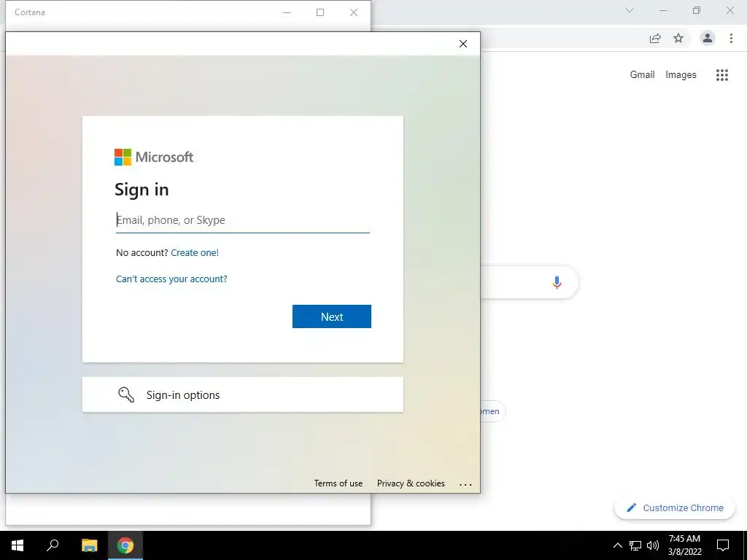Click the Email, phone, or Skype field
The width and height of the screenshot is (747, 560).
pos(242,220)
